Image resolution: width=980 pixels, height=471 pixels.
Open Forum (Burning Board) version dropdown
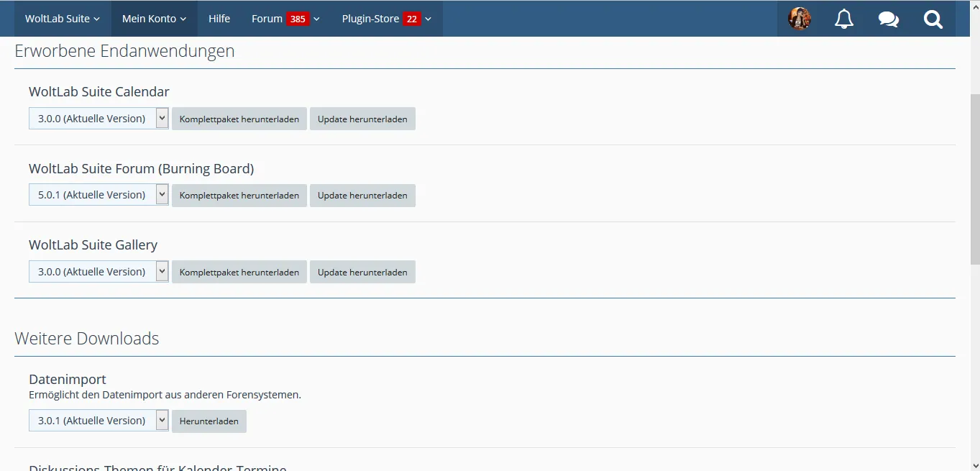[x=99, y=195]
